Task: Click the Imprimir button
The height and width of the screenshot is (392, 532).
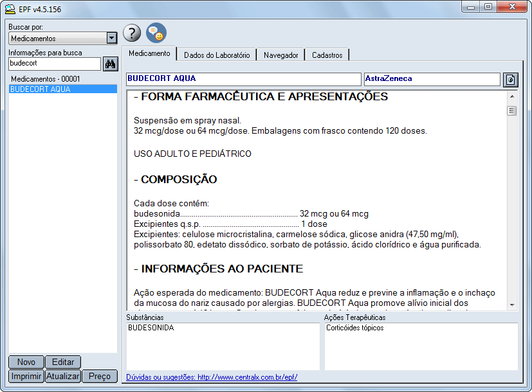Action: pyautogui.click(x=26, y=377)
